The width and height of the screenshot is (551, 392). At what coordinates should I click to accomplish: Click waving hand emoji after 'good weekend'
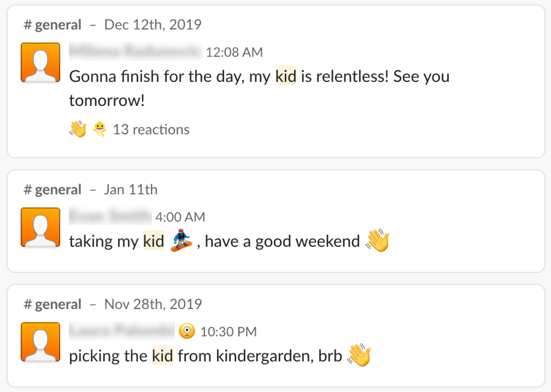[x=378, y=241]
